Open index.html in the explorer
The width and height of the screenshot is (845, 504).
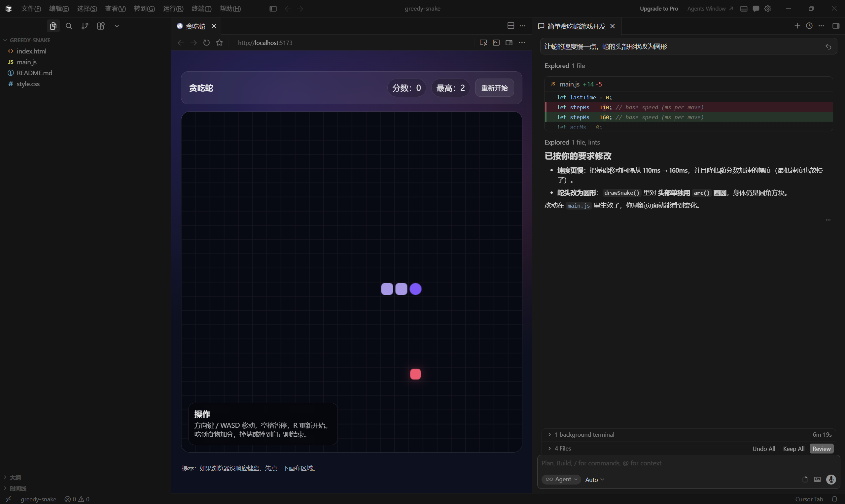click(32, 51)
